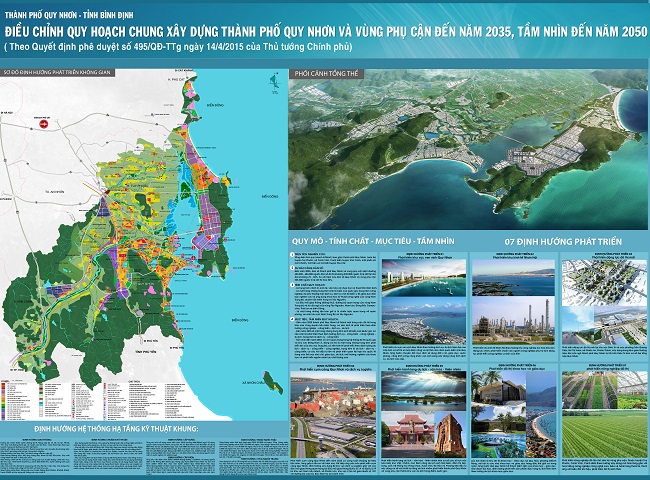This screenshot has width=650, height=480.
Task: Click the main title starting 'ĐIỀU CHỈNH QUY HOẠCH CHUNG'
Action: [x=325, y=32]
